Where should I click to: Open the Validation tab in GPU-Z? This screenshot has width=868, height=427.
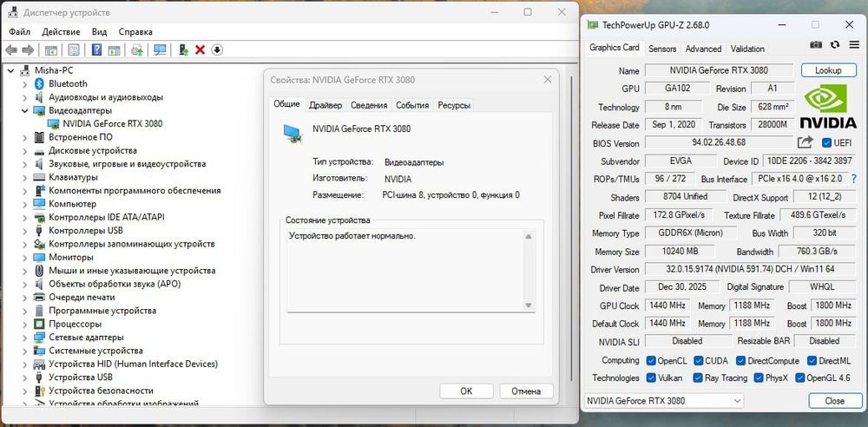coord(747,49)
